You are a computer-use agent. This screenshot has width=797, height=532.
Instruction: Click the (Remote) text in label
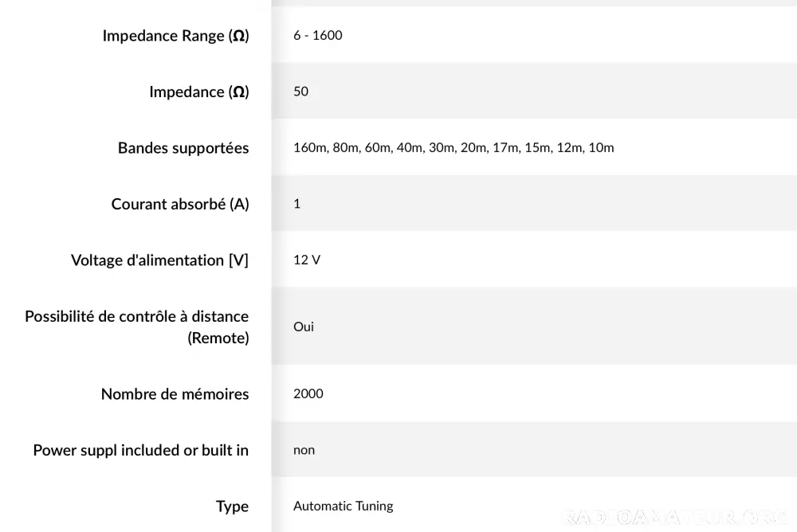pyautogui.click(x=218, y=338)
